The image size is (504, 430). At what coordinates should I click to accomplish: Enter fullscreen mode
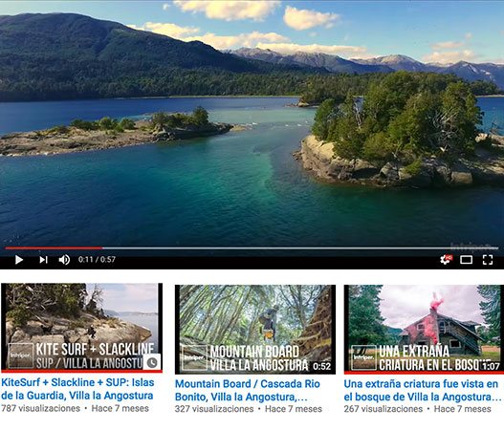click(x=488, y=260)
